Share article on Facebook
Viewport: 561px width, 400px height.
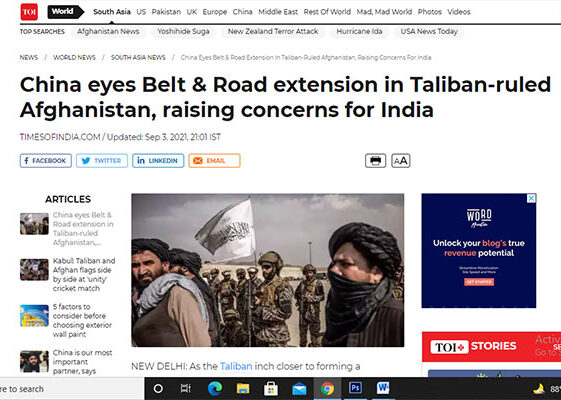pos(46,161)
